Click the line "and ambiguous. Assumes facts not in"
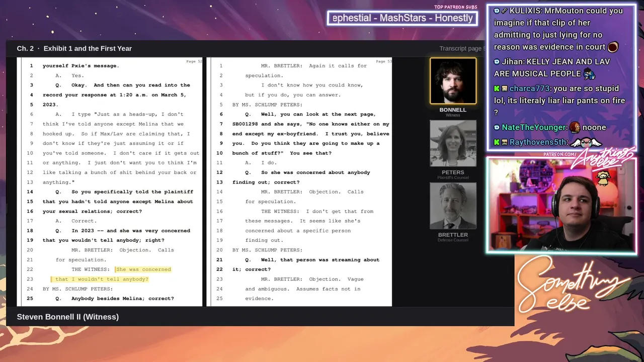 point(303,289)
